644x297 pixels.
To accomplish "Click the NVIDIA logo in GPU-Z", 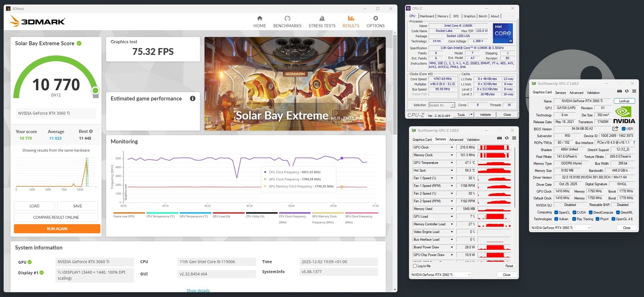I will pyautogui.click(x=624, y=115).
